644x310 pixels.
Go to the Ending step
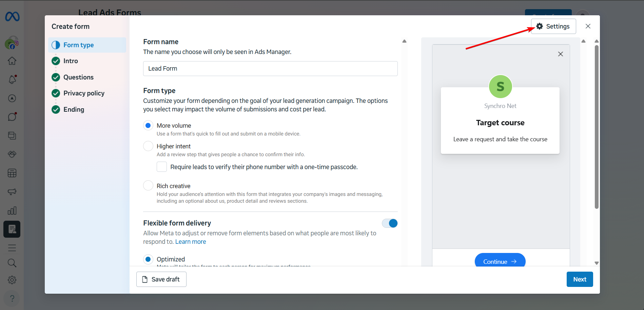(74, 109)
